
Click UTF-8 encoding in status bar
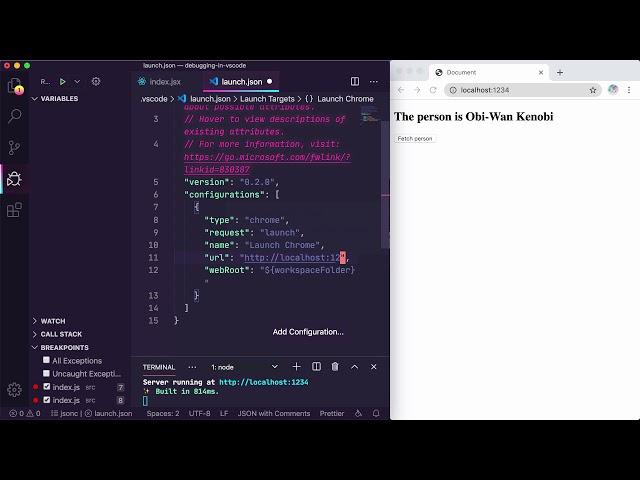click(x=200, y=413)
